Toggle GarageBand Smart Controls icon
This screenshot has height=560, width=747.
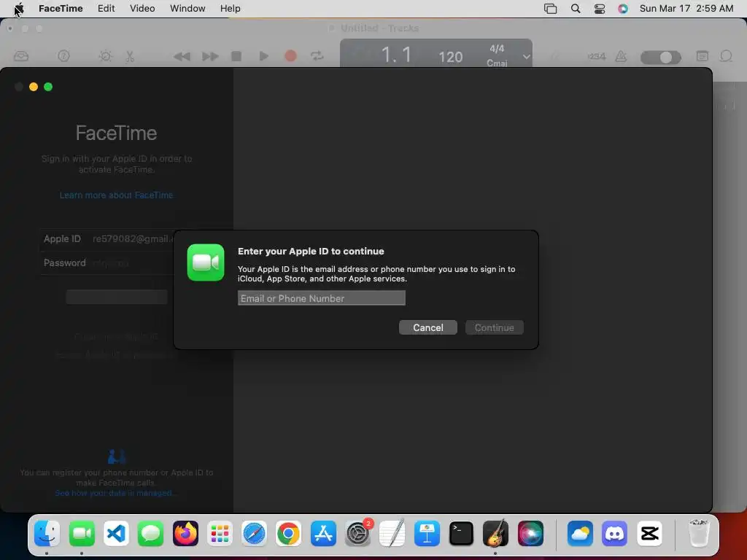(x=105, y=56)
